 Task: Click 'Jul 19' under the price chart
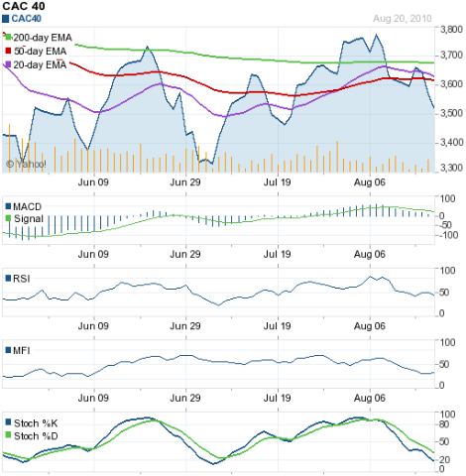click(277, 182)
